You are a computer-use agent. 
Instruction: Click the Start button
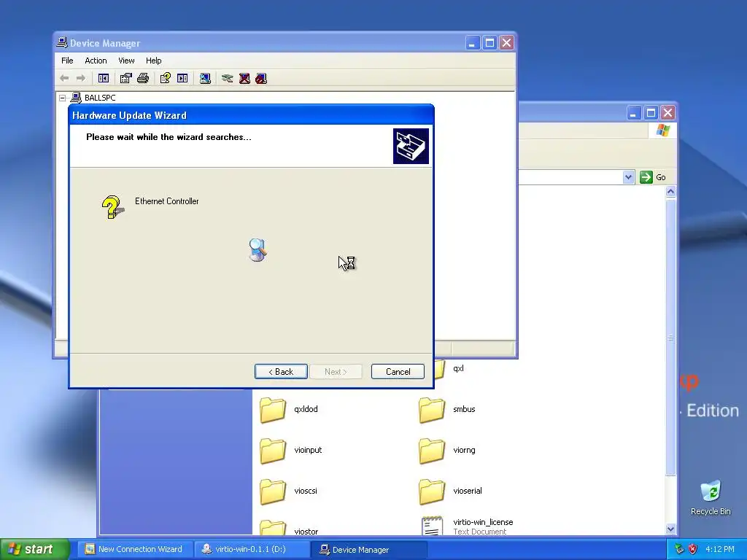[x=34, y=549]
